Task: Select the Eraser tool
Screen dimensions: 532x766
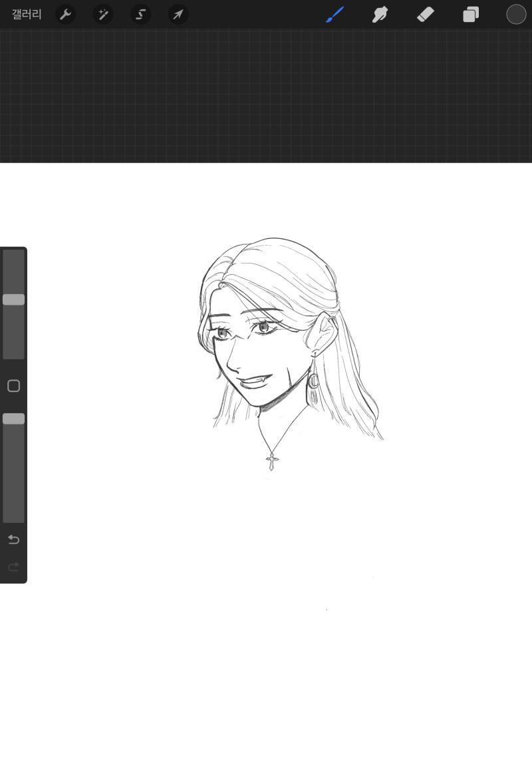Action: pyautogui.click(x=426, y=15)
